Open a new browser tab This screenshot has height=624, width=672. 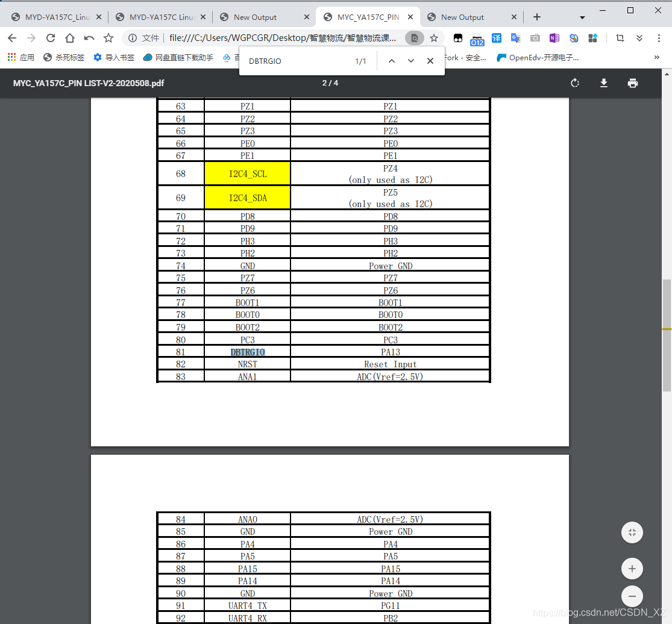coord(537,17)
